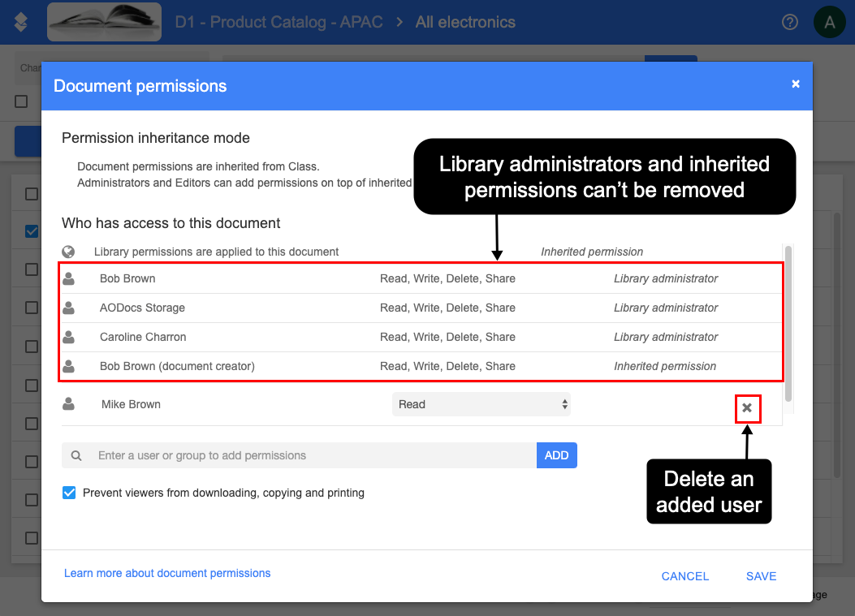The width and height of the screenshot is (855, 616).
Task: Open the help question mark icon
Action: click(x=789, y=22)
